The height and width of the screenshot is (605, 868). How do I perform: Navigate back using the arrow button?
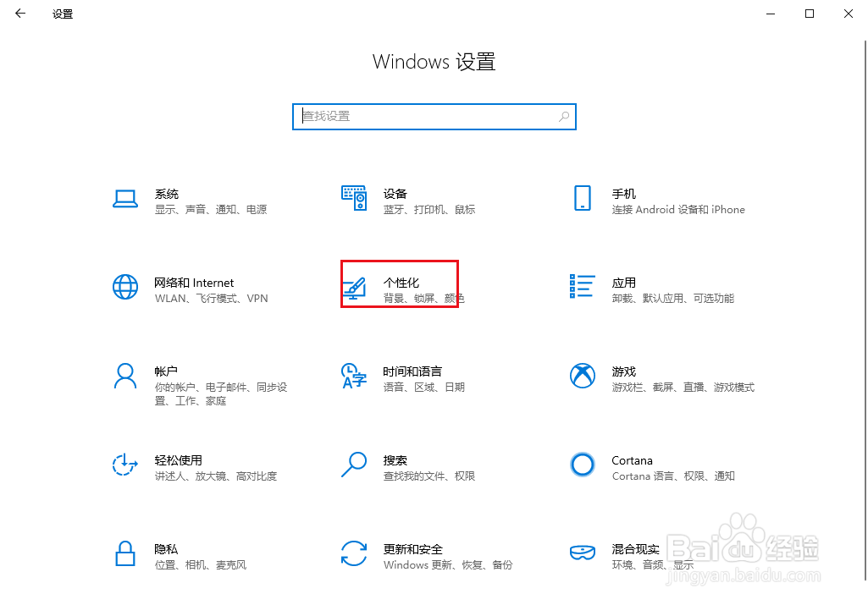19,14
